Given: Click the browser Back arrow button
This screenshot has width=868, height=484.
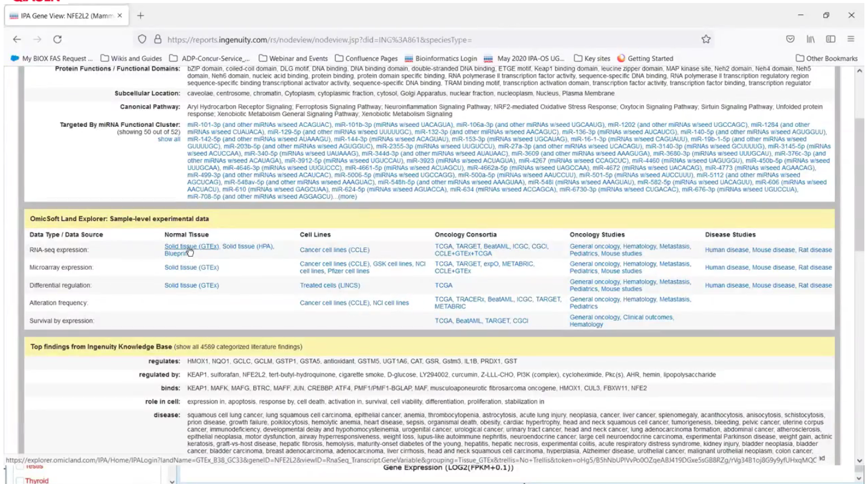Looking at the screenshot, I should pyautogui.click(x=17, y=39).
